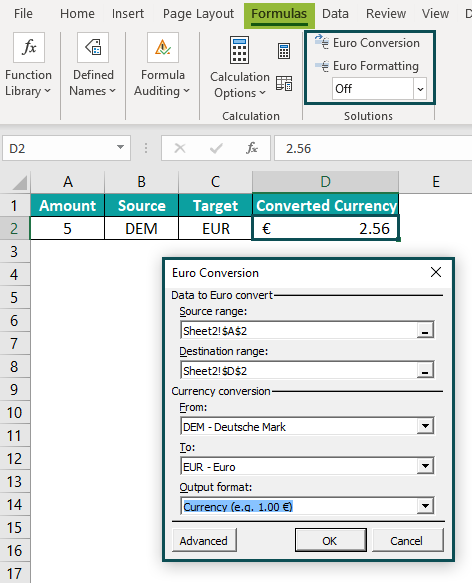Viewport: 472px width, 583px height.
Task: Click the formula bar showing 2.56
Action: pos(373,148)
